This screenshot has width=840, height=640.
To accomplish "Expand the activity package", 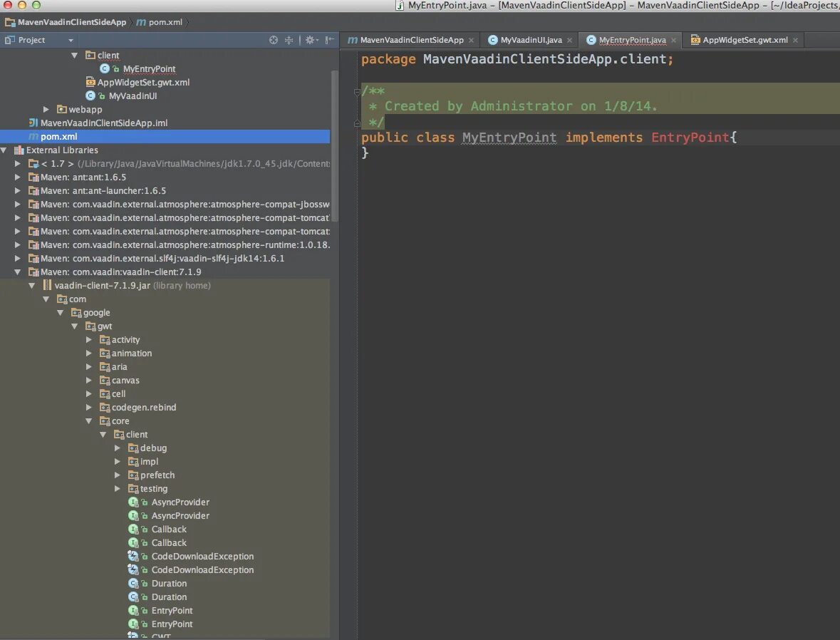I will pyautogui.click(x=89, y=340).
